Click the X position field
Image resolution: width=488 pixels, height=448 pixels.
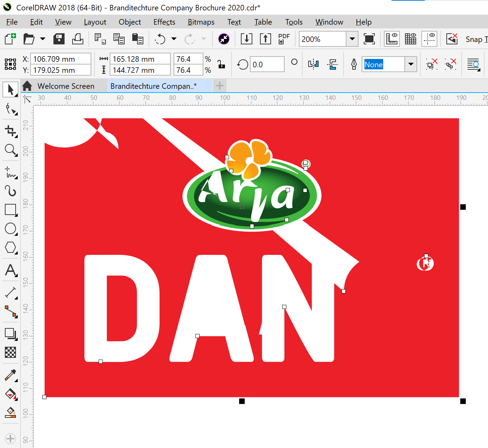61,59
